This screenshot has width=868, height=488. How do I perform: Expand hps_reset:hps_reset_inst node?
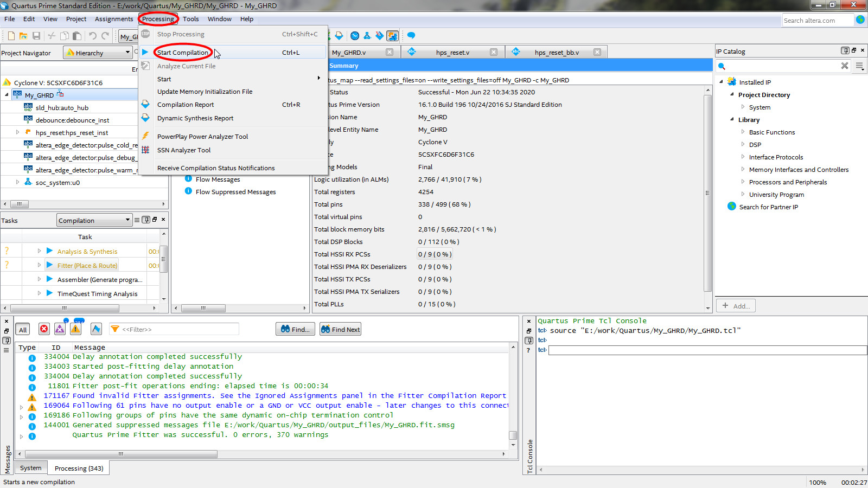tap(17, 132)
